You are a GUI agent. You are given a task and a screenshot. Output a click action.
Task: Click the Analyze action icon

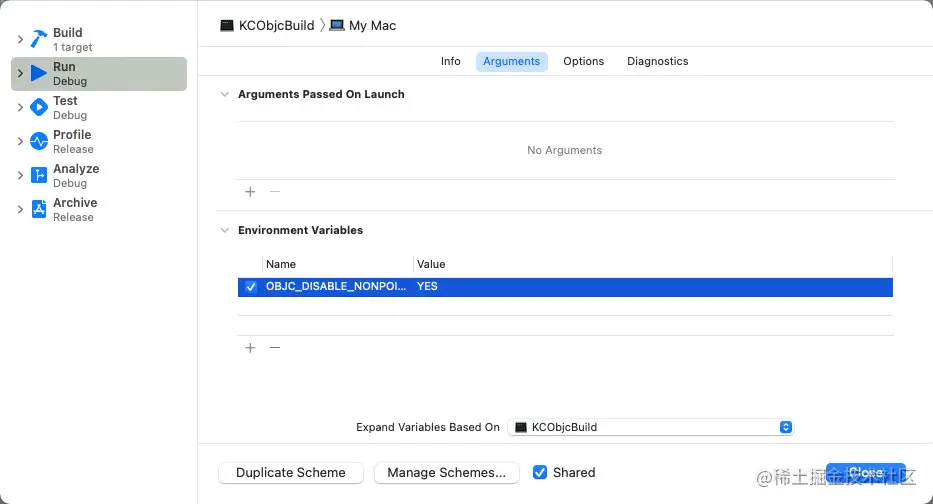point(39,175)
